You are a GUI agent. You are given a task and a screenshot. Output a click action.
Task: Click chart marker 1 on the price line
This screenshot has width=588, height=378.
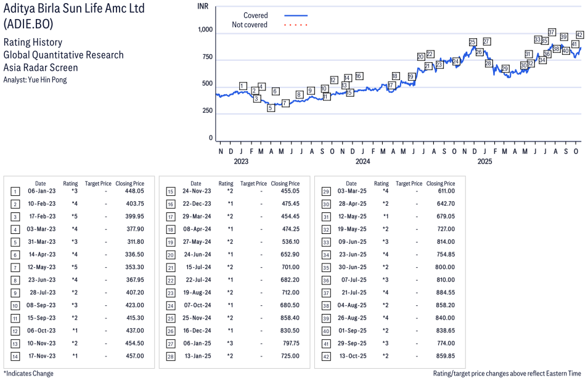coord(243,86)
